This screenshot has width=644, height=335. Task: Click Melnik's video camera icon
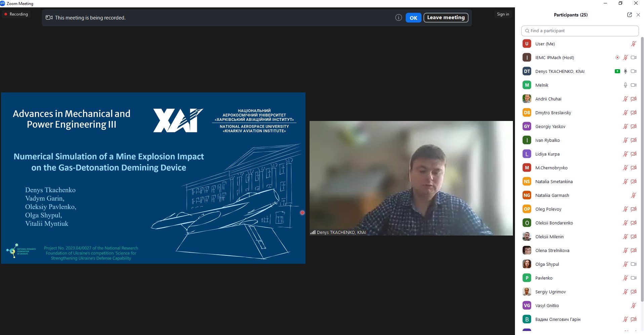coord(634,85)
